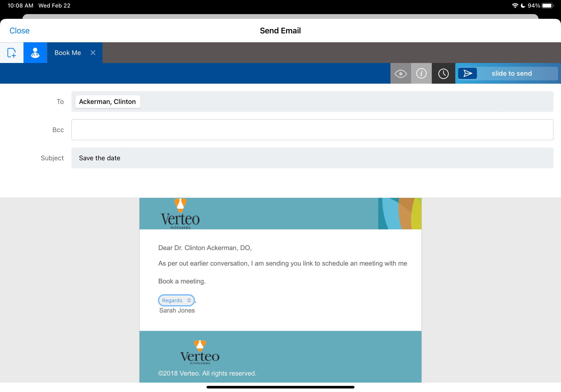Tap the battery status icon
The width and height of the screenshot is (561, 392).
tap(547, 6)
